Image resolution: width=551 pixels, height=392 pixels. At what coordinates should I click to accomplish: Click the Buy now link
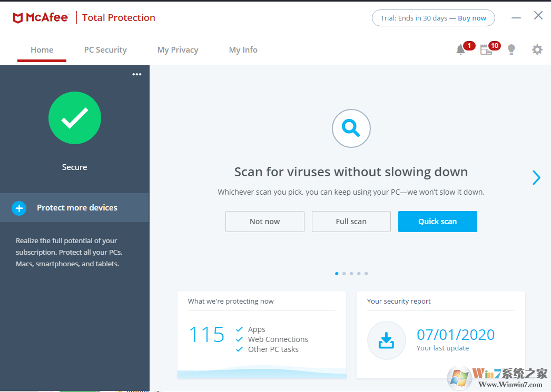click(x=472, y=18)
